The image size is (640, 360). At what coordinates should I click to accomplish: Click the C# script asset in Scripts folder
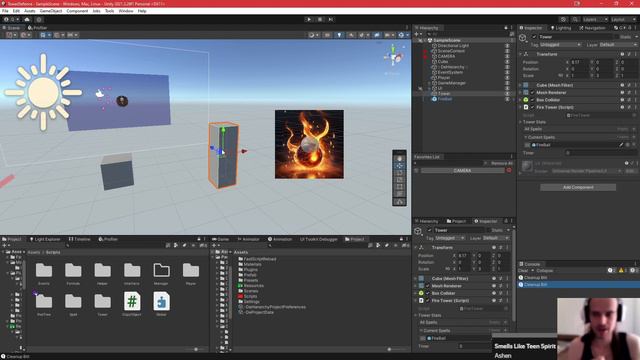point(132,301)
